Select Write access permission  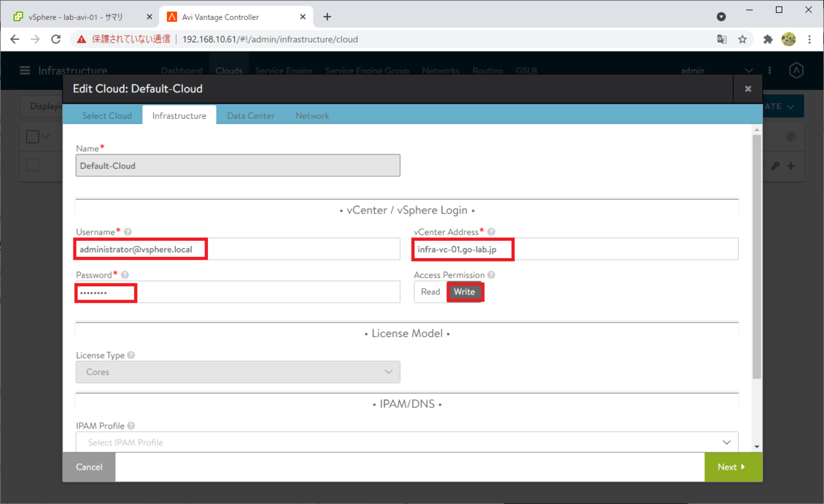[465, 292]
